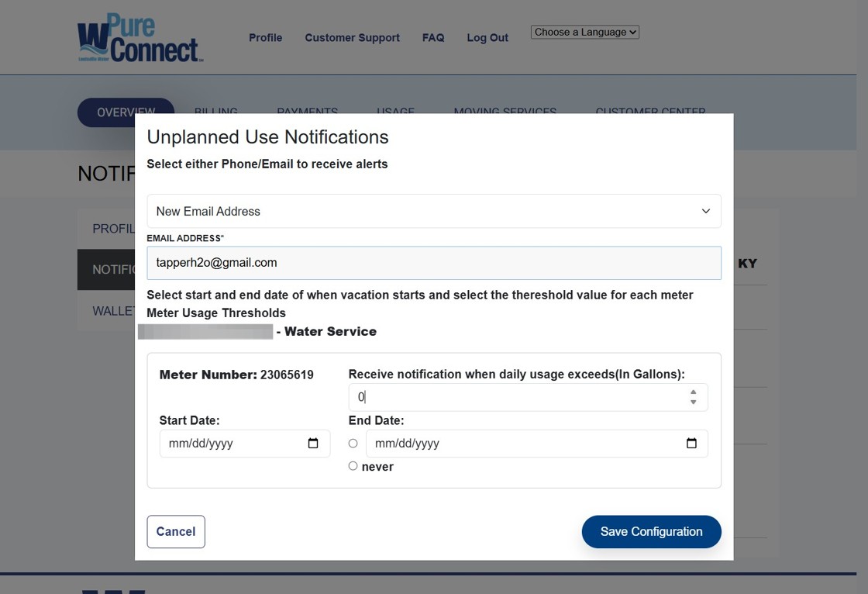
Task: Open the Profile menu link
Action: (x=265, y=37)
